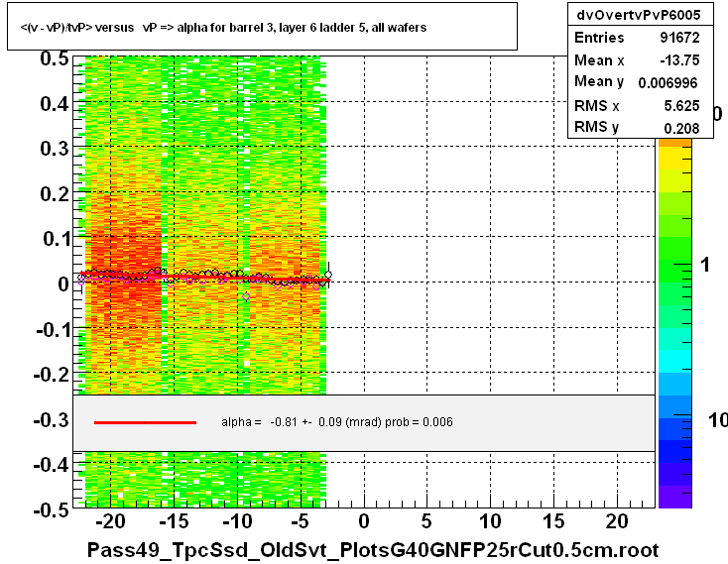728x564 pixels.
Task: Click the x-axis label 15
Action: point(553,521)
